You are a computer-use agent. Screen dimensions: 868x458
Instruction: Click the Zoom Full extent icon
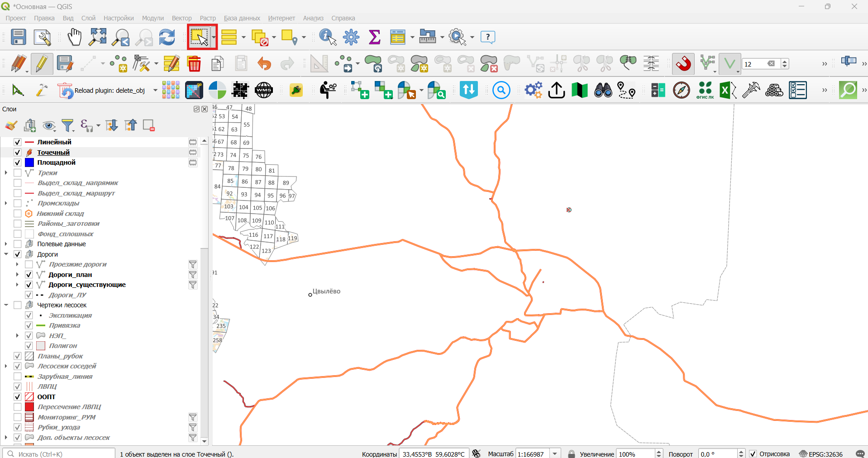click(98, 37)
